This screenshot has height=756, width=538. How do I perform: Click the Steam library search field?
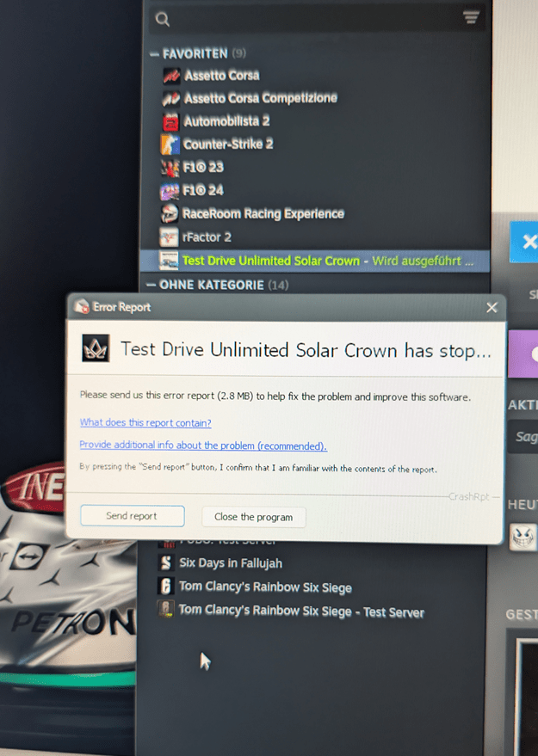[x=316, y=19]
